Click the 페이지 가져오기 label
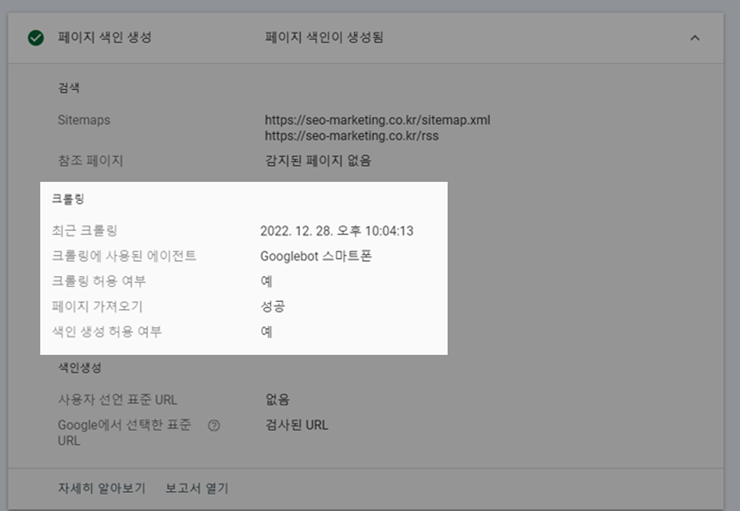The height and width of the screenshot is (511, 740). (x=97, y=307)
